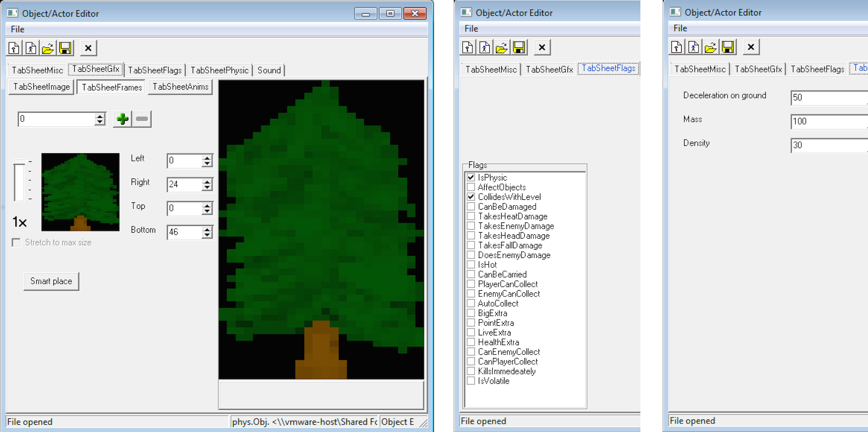Open a file with the yellow folder icon in the TabSheetGfx window

48,48
